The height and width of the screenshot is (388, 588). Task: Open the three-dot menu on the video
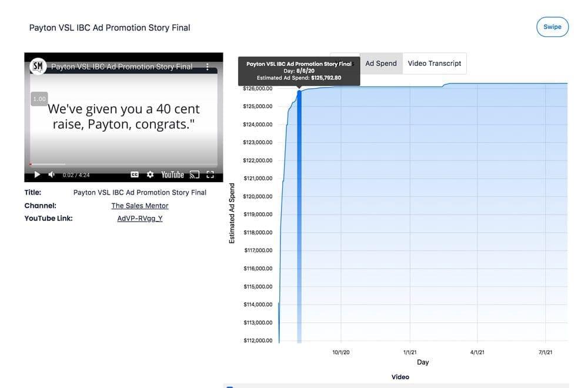click(x=208, y=67)
